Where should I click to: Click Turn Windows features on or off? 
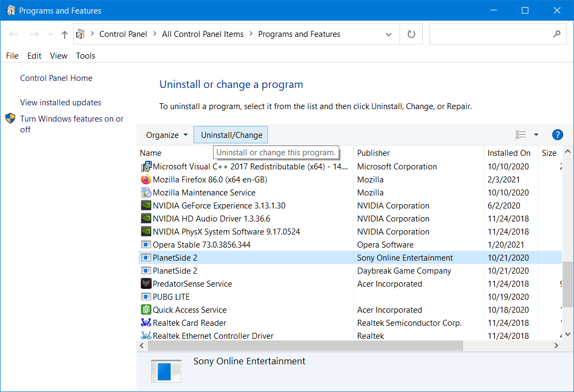click(72, 124)
